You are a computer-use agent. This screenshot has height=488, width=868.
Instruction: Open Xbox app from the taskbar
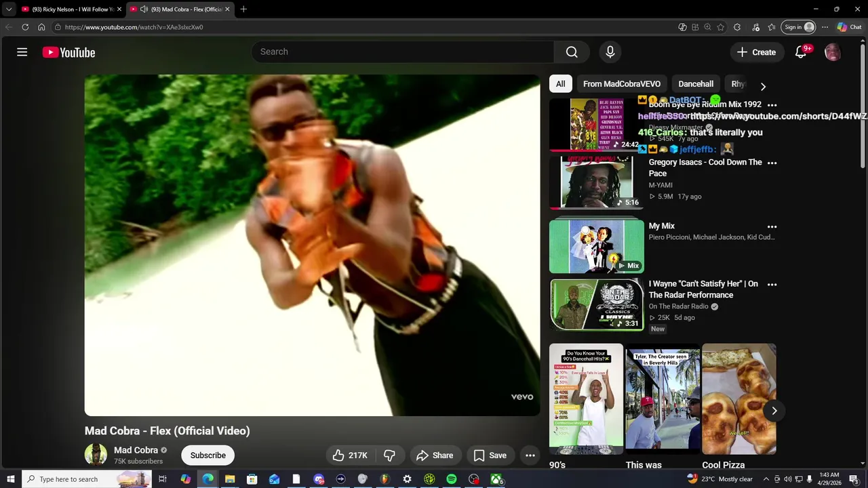click(x=496, y=479)
